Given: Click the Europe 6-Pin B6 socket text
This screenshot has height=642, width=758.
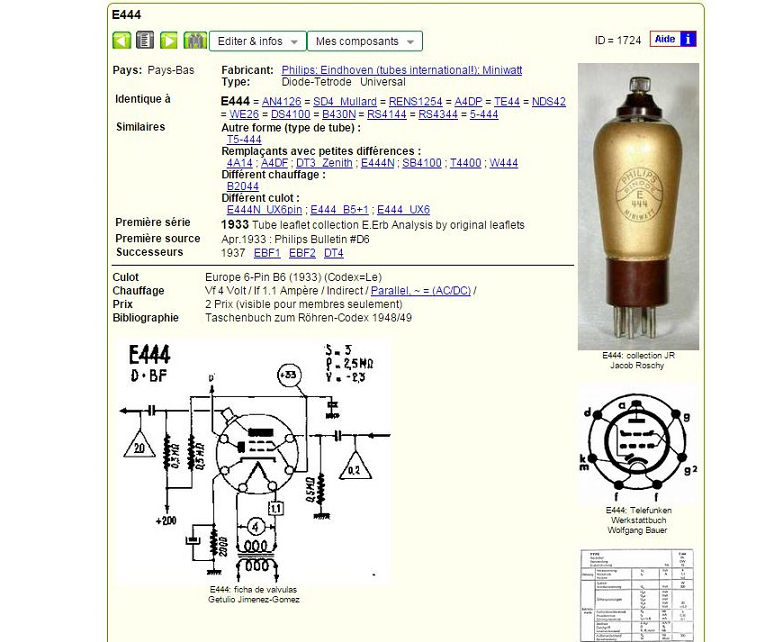Looking at the screenshot, I should click(293, 277).
